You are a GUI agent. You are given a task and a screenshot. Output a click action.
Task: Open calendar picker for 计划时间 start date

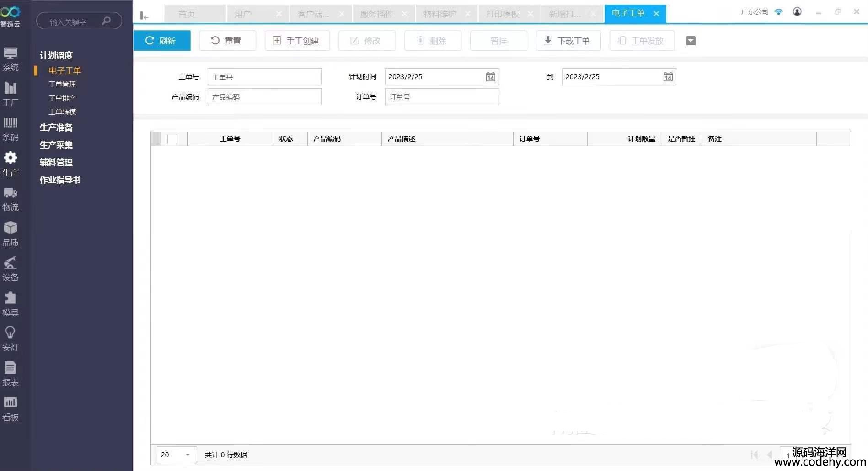tap(490, 77)
